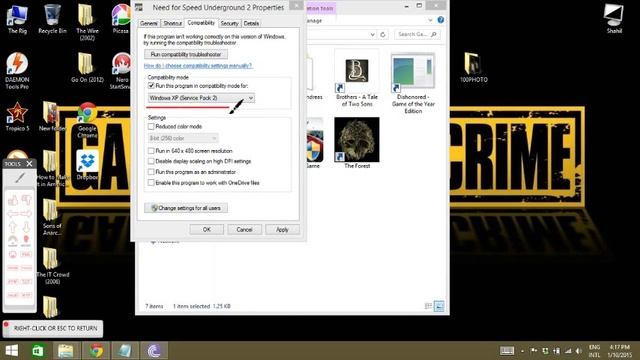The width and height of the screenshot is (640, 360).
Task: Select Dishonored Game of the Year Edition
Action: coord(413,83)
